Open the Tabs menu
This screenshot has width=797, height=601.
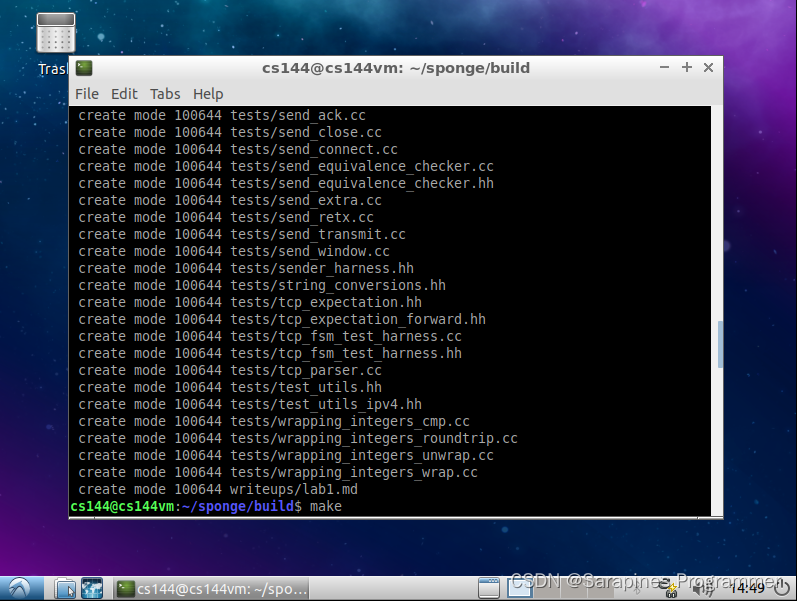[x=165, y=93]
